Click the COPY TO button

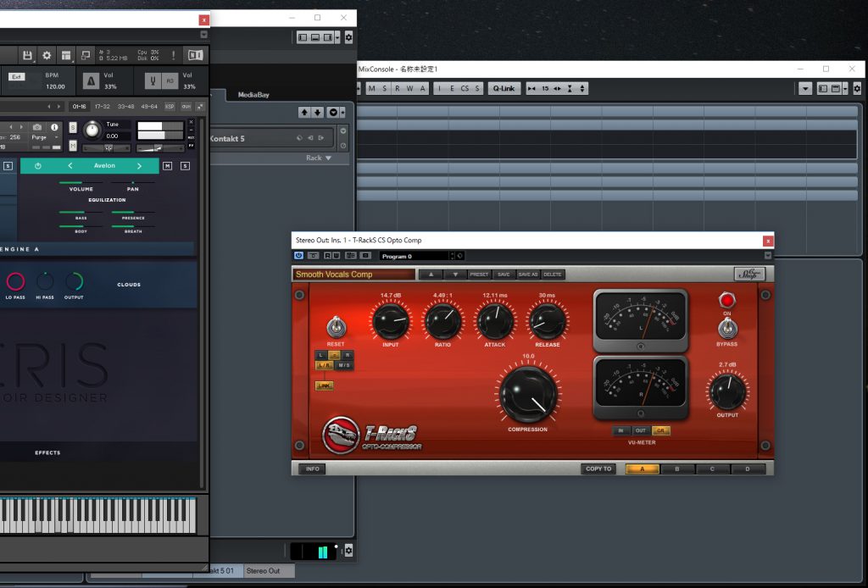(598, 469)
